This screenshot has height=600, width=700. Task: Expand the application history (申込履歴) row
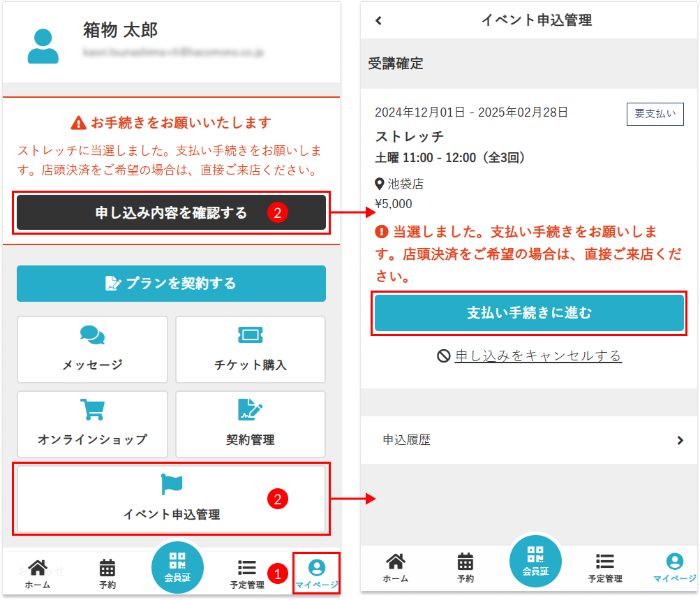[529, 440]
